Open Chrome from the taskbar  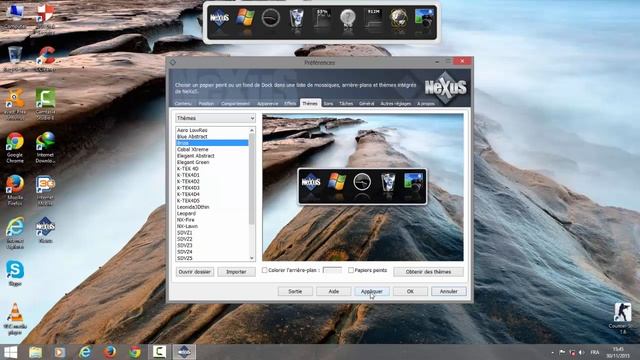135,352
